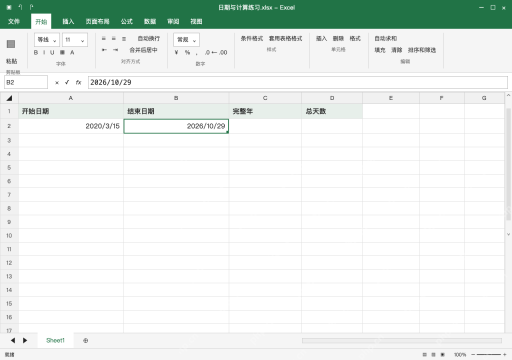Click the fx insert function icon
This screenshot has width=512, height=360.
(78, 82)
